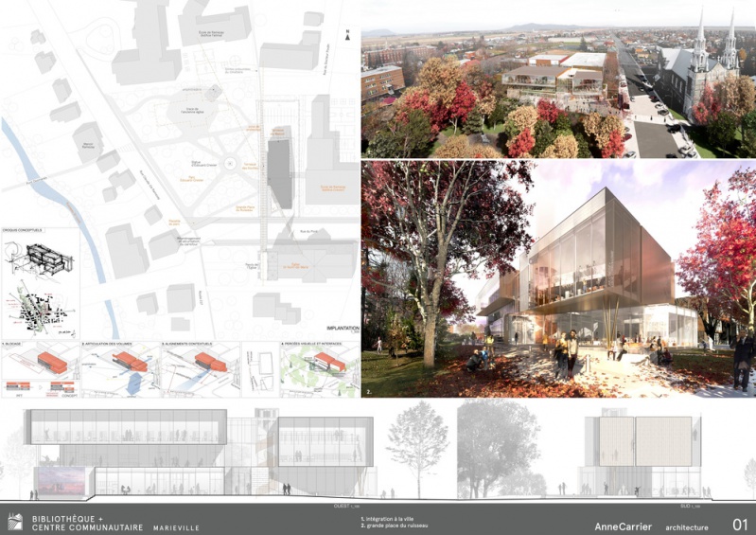Screen dimensions: 756x535
Task: Click the north arrow on site plan
Action: [348, 35]
